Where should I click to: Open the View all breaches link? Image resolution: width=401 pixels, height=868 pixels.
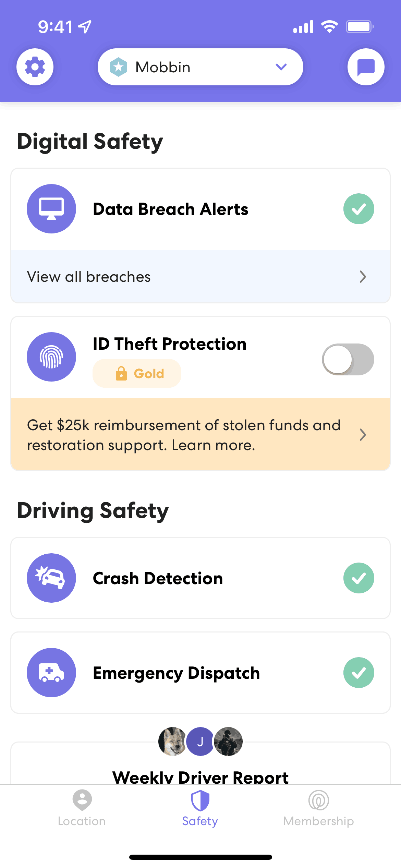pos(200,277)
